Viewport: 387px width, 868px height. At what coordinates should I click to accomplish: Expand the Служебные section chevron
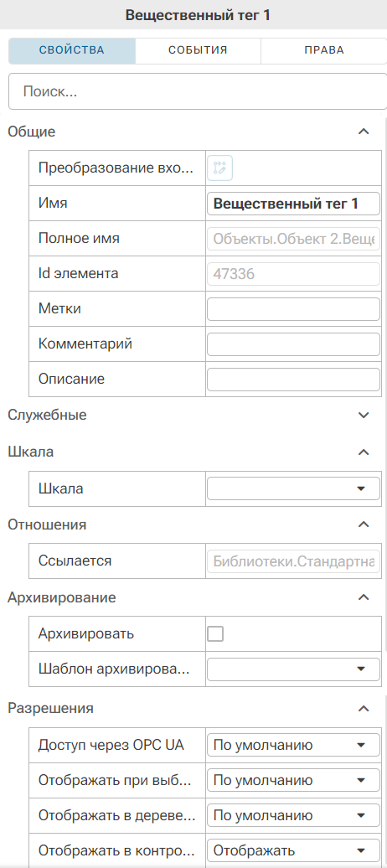(364, 416)
